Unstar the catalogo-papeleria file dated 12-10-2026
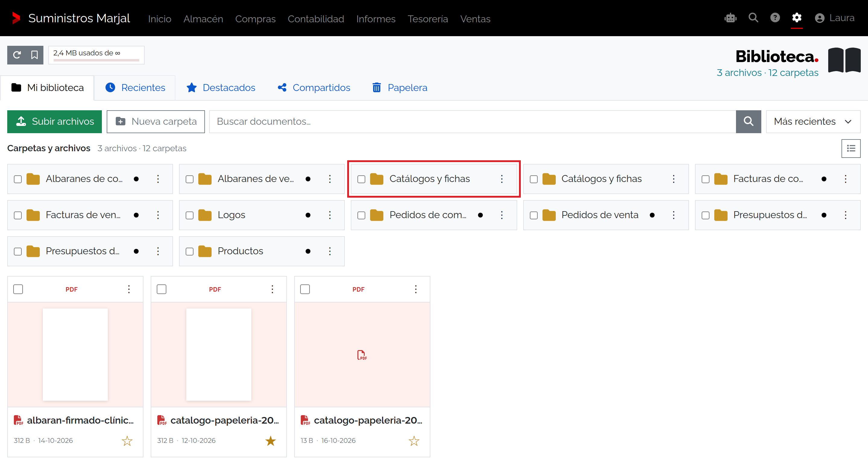This screenshot has width=868, height=470. pyautogui.click(x=271, y=440)
